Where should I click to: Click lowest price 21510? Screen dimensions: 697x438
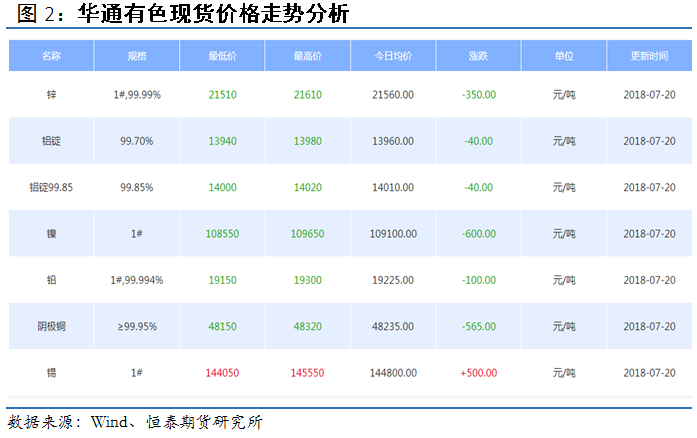[223, 95]
